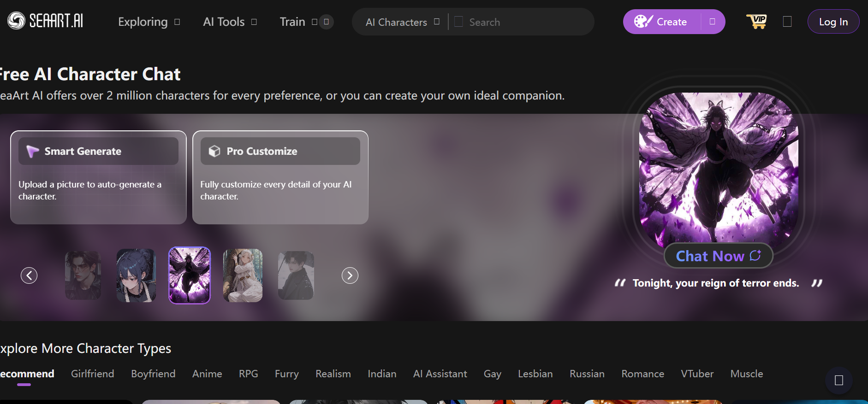This screenshot has height=404, width=868.
Task: Select the dark-suited man character thumbnail
Action: click(x=296, y=275)
